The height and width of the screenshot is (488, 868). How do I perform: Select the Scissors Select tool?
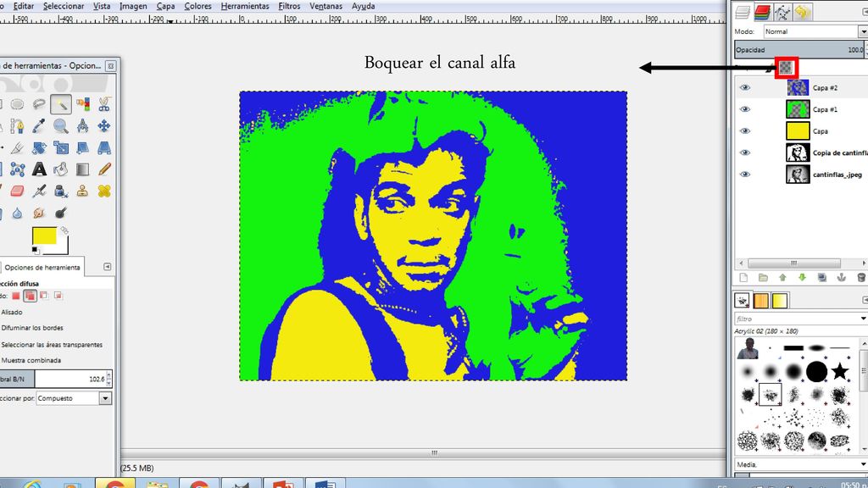[x=104, y=103]
